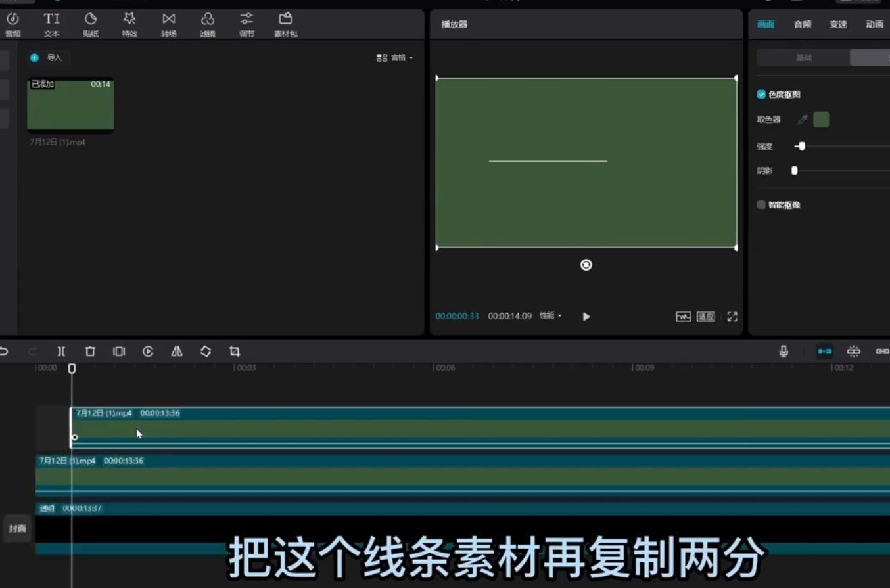Open the 适应 ratio selector in player
Image resolution: width=890 pixels, height=588 pixels.
705,317
